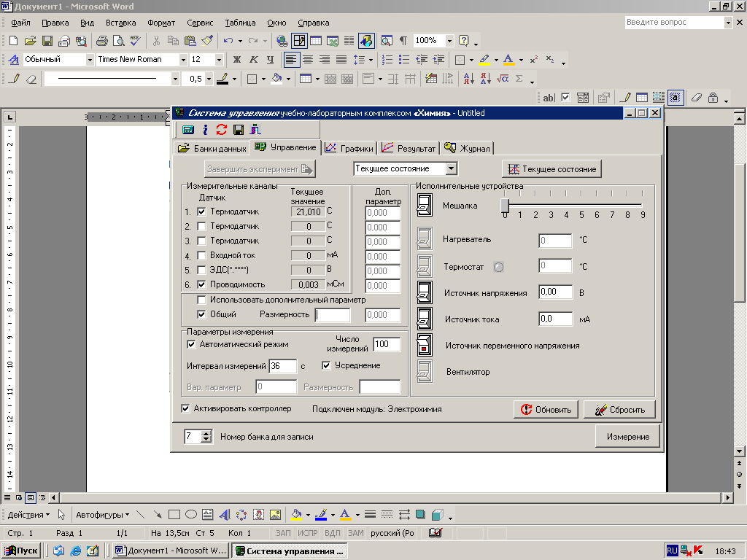Click the numbered list icon

(x=387, y=60)
